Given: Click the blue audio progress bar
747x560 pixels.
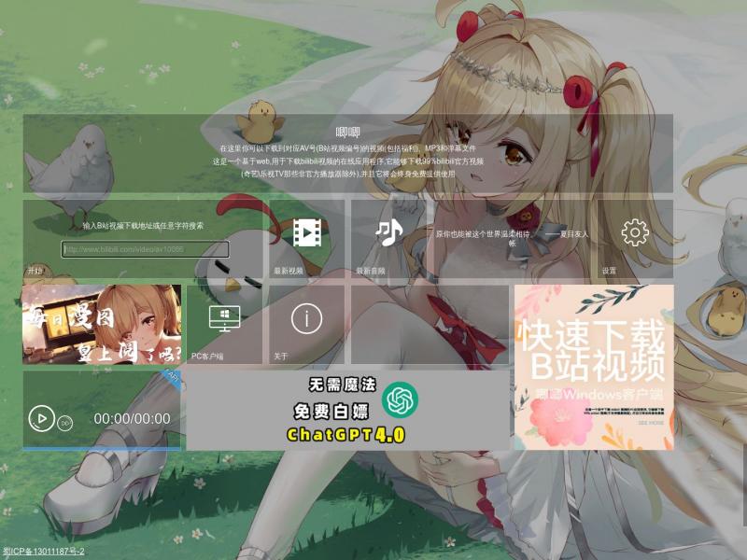Looking at the screenshot, I should [102, 449].
